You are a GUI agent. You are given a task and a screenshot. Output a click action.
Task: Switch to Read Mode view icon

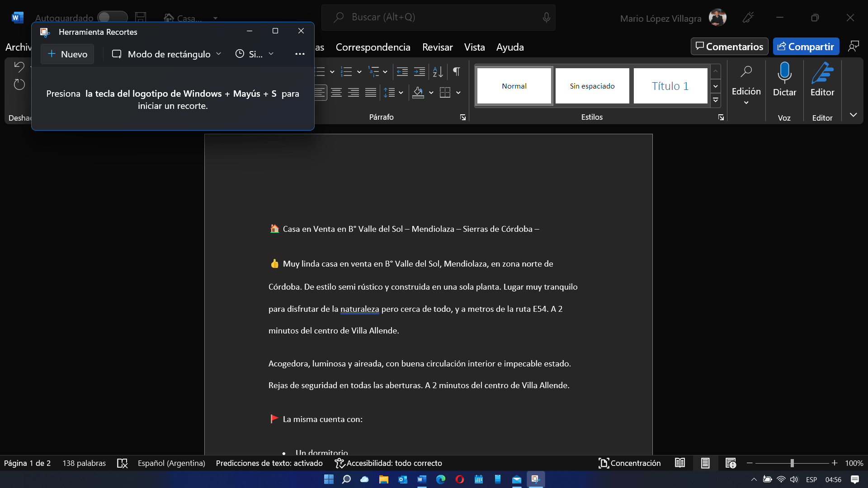pyautogui.click(x=680, y=463)
